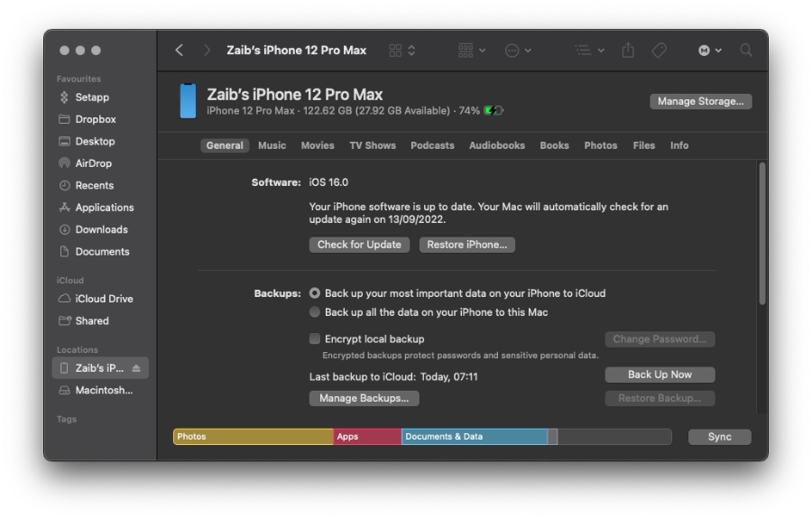The height and width of the screenshot is (519, 812).
Task: Click the vertical scrollbar thumb
Action: tap(761, 233)
